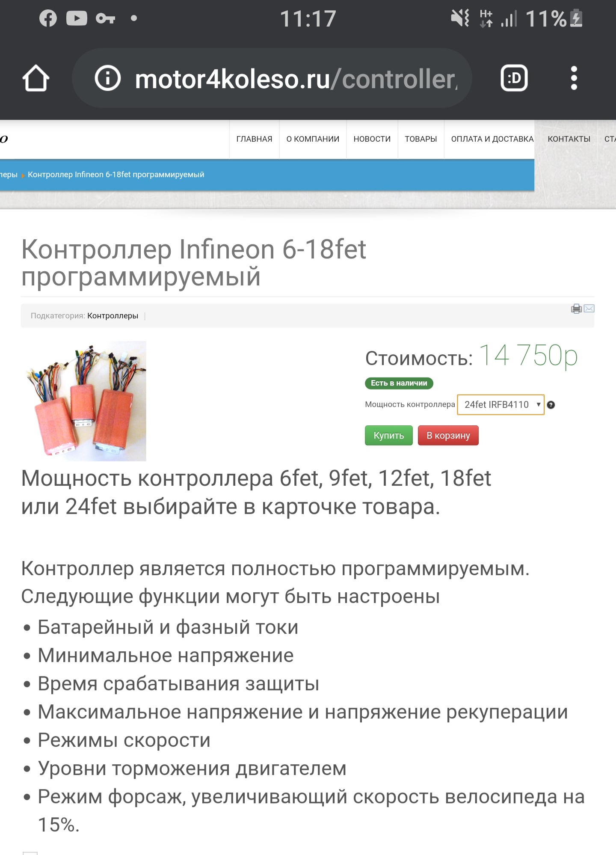Screen dimensions: 616x855
Task: Open the Контроллеры subcategory link
Action: pos(113,316)
